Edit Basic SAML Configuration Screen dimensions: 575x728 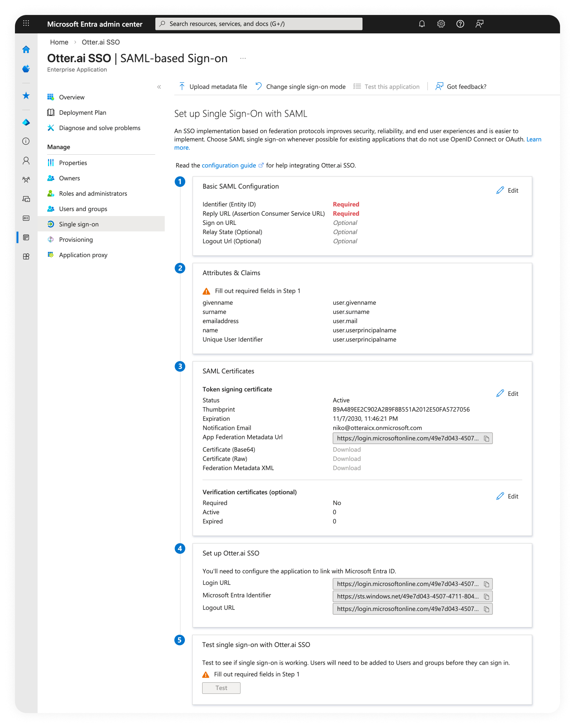click(507, 190)
